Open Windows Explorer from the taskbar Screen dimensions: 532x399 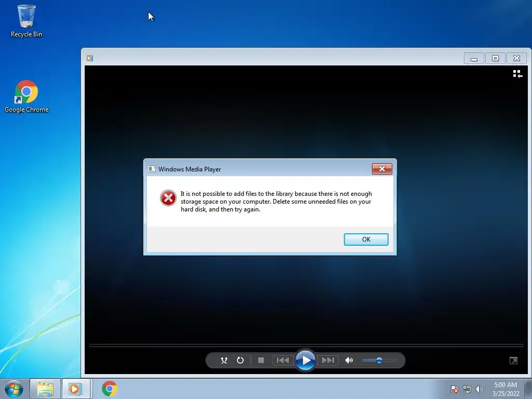point(45,389)
